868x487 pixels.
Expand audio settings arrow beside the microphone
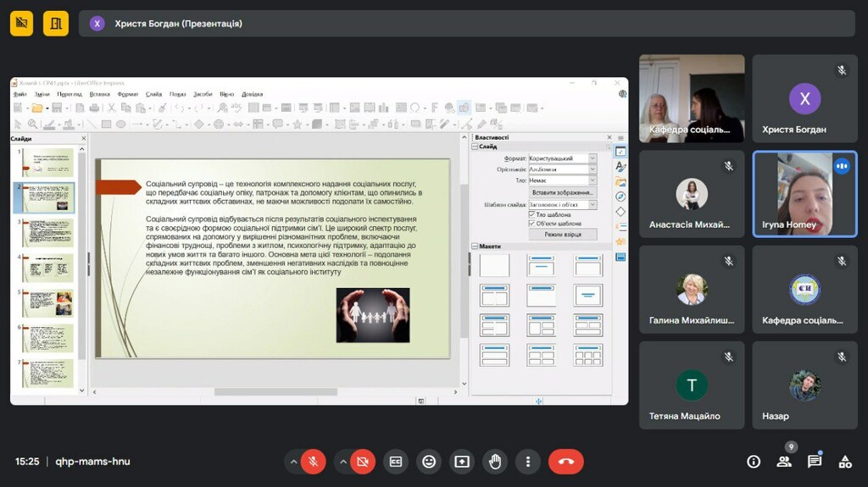(294, 462)
